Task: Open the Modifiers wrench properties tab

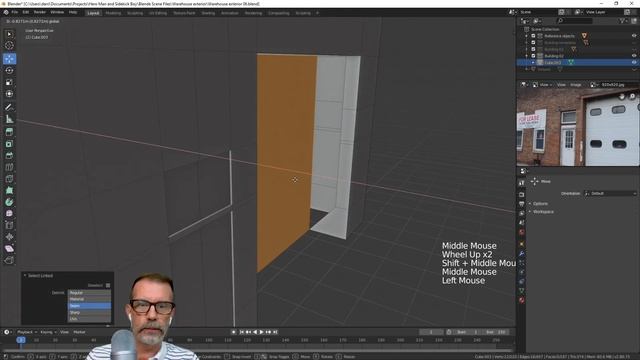Action: click(x=522, y=253)
